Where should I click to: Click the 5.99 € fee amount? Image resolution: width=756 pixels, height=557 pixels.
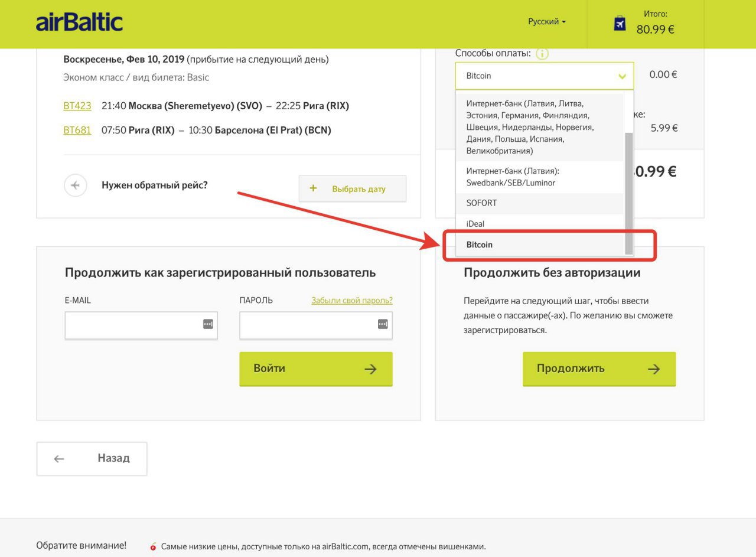[664, 128]
